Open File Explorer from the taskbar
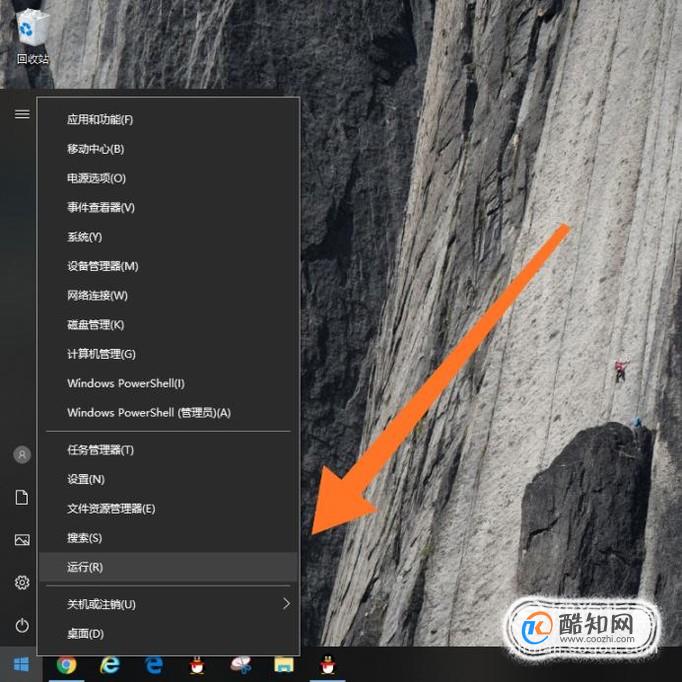 [x=284, y=665]
